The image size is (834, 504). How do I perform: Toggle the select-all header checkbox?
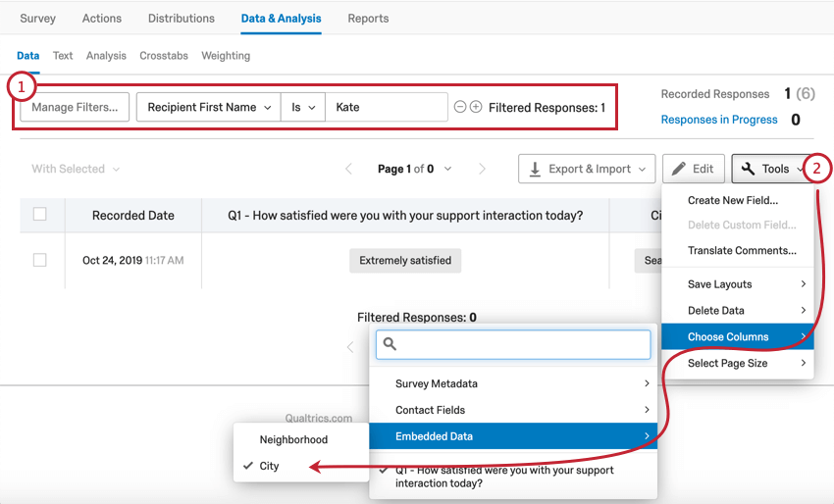[40, 214]
